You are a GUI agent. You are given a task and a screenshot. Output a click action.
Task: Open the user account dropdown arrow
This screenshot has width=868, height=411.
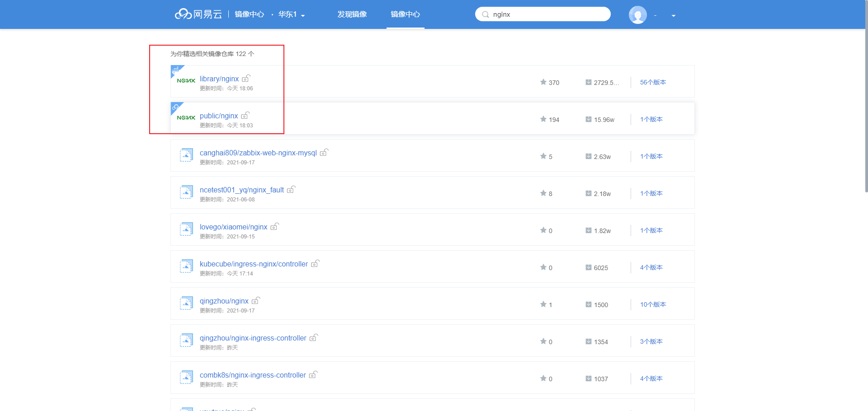tap(674, 16)
